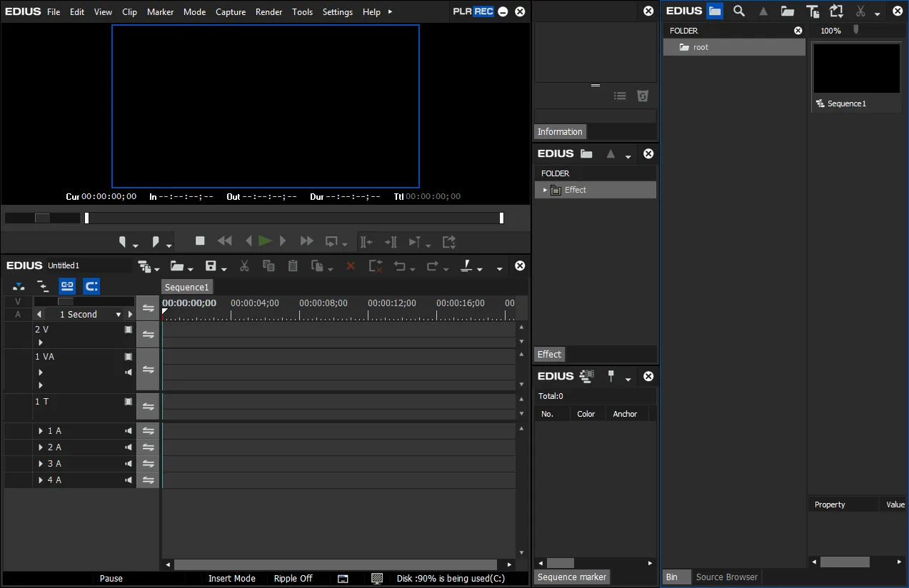Switch to the Source Browser tab
909x588 pixels.
pyautogui.click(x=727, y=577)
